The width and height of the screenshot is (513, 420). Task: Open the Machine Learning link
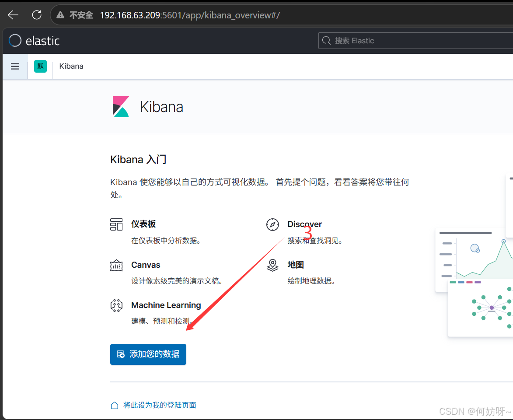click(x=166, y=305)
